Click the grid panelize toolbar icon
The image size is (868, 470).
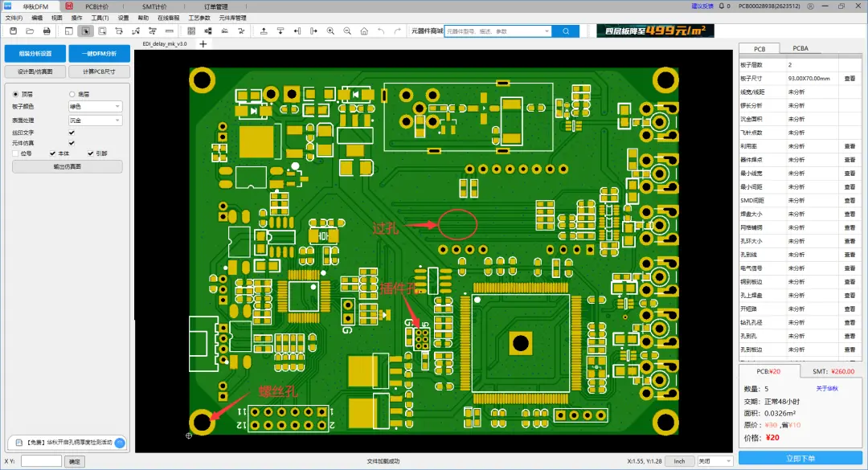[191, 31]
